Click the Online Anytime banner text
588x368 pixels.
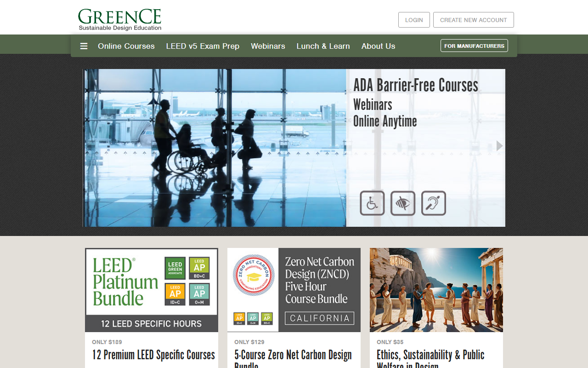385,121
